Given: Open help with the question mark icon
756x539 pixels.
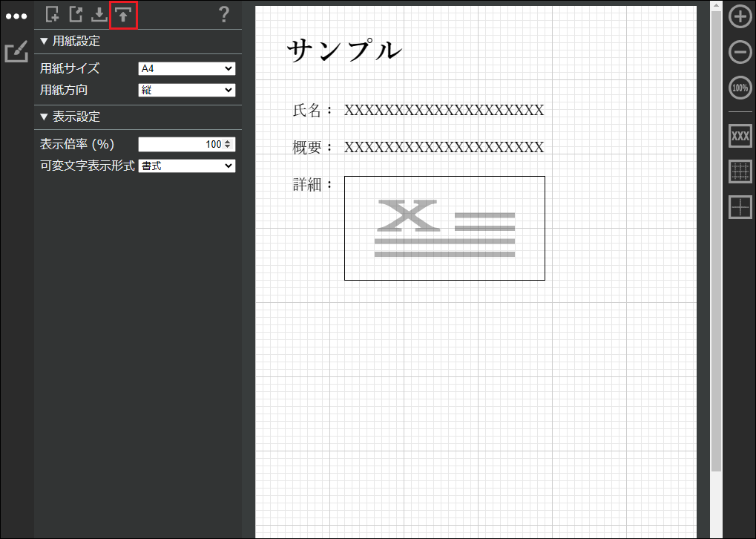Looking at the screenshot, I should (224, 14).
